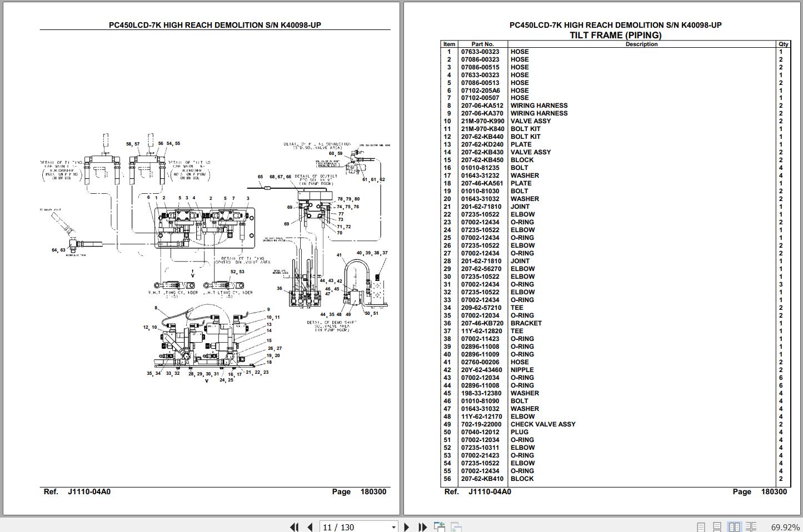Click the go-to-previous-view icon
This screenshot has width=803, height=532.
point(440,527)
